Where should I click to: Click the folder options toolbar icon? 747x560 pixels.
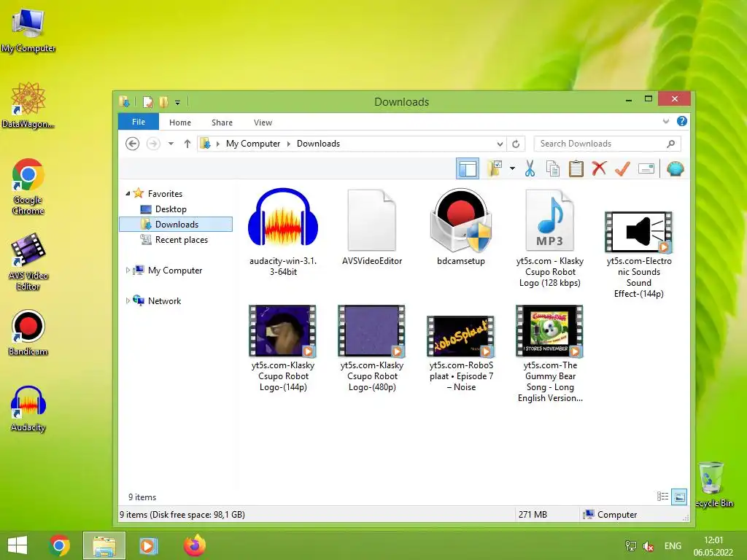click(x=495, y=168)
